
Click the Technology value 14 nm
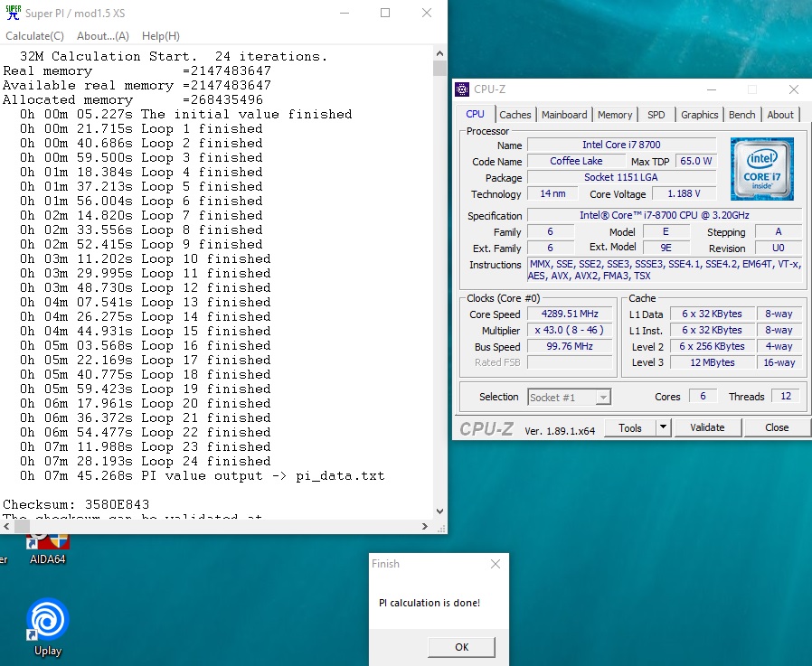coord(552,193)
